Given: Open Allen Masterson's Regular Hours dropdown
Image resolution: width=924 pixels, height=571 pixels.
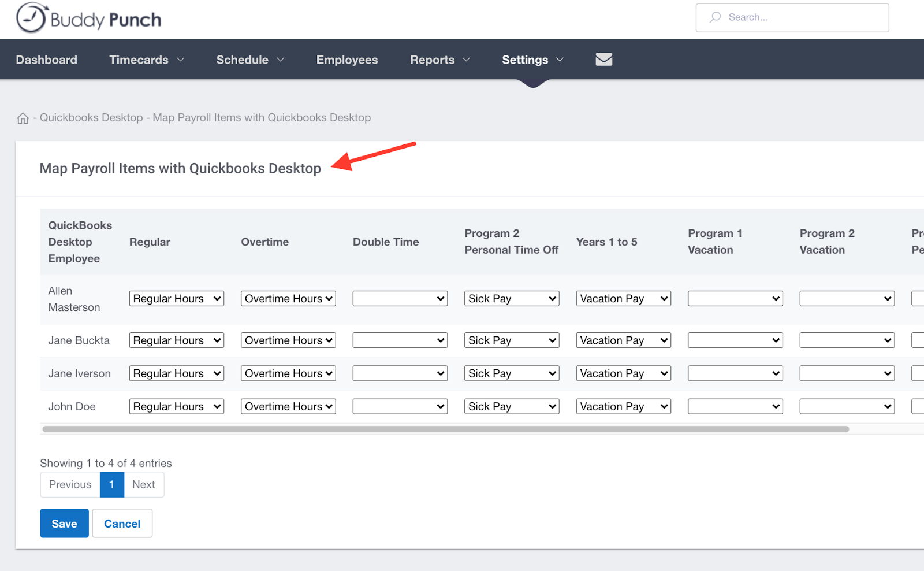Looking at the screenshot, I should [x=176, y=299].
